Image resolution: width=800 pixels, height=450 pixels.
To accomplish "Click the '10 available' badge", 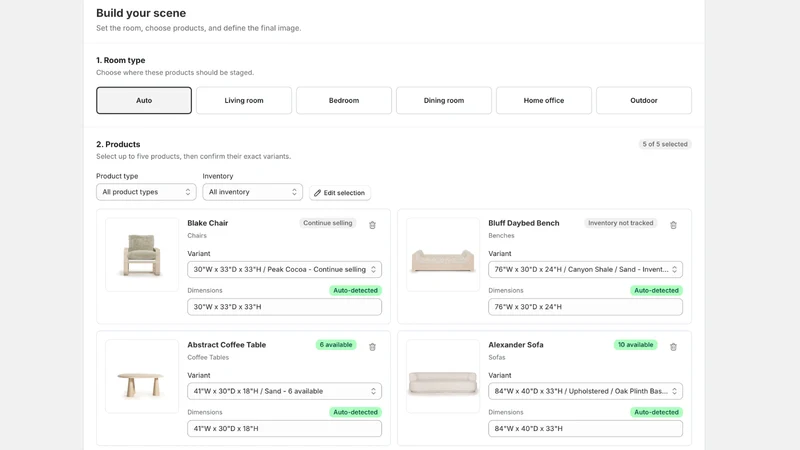I will click(635, 345).
